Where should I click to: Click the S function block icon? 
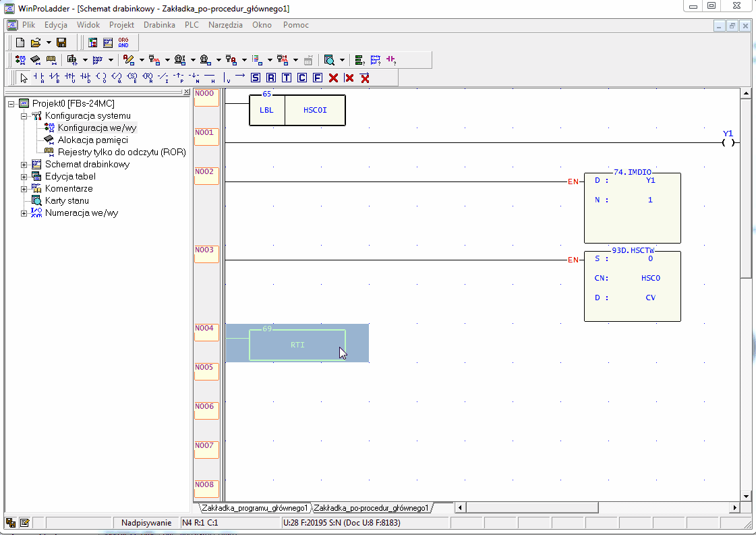pyautogui.click(x=256, y=78)
